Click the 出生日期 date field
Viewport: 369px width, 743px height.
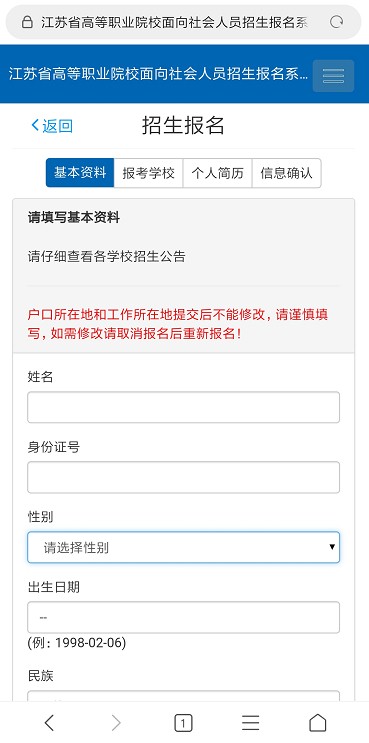[x=183, y=617]
